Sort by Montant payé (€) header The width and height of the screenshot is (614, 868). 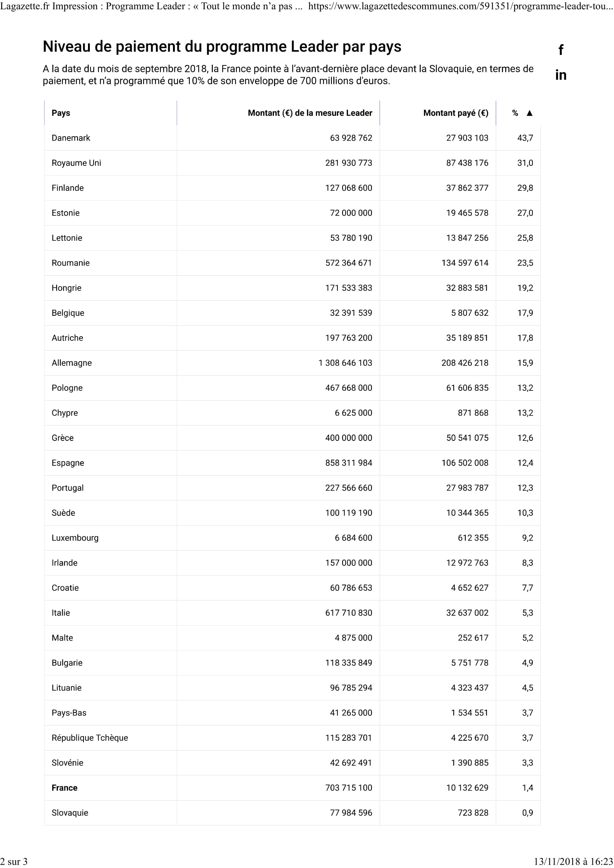click(455, 113)
